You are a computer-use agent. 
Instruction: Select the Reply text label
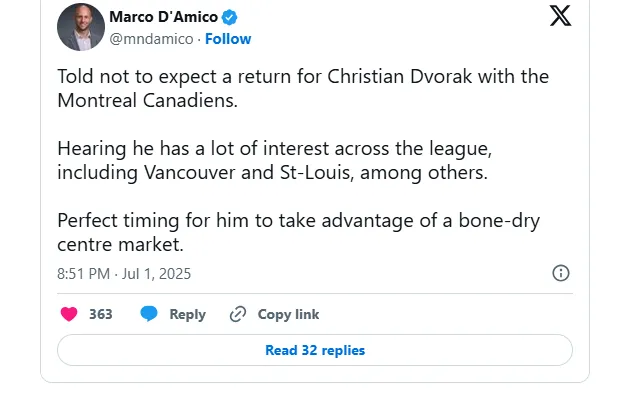(188, 314)
